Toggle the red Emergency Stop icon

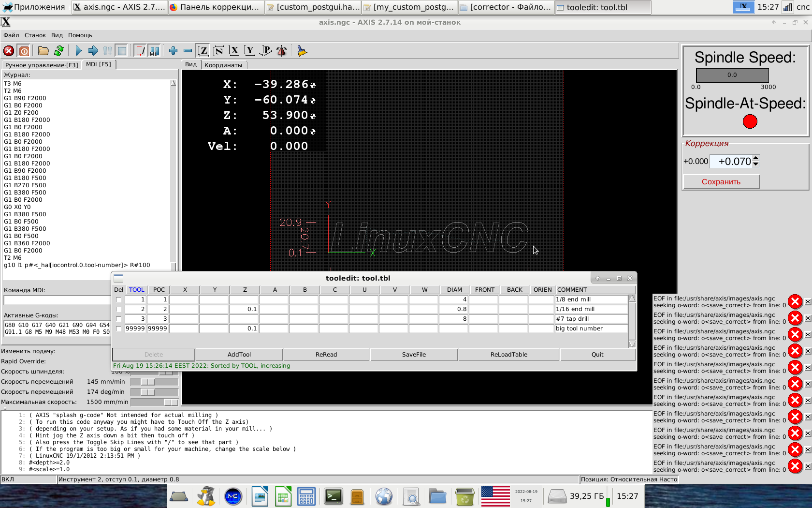coord(9,51)
